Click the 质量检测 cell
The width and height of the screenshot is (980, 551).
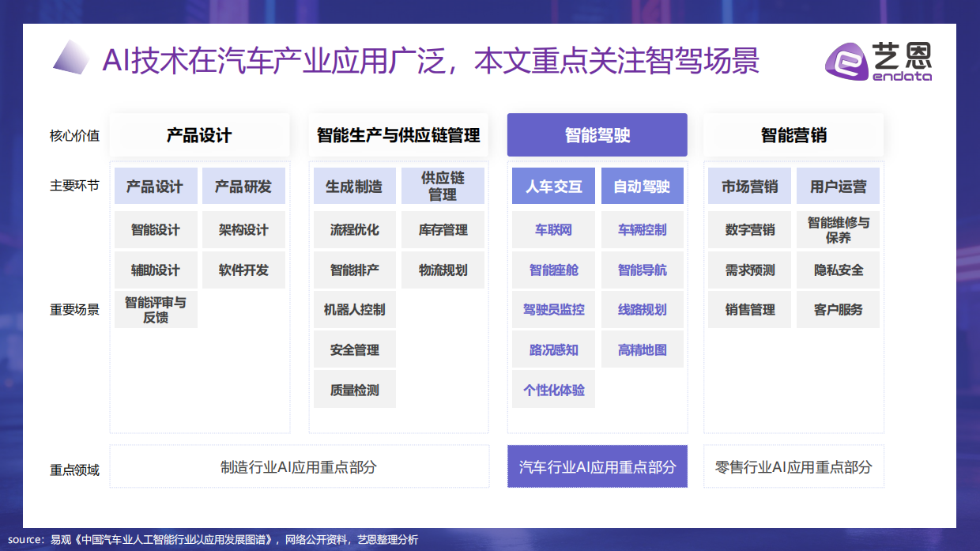(x=354, y=389)
